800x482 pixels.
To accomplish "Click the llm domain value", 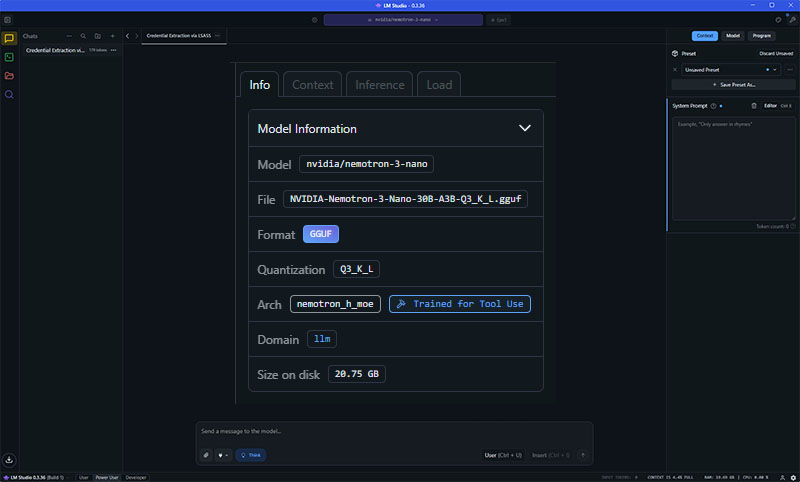I will 322,339.
